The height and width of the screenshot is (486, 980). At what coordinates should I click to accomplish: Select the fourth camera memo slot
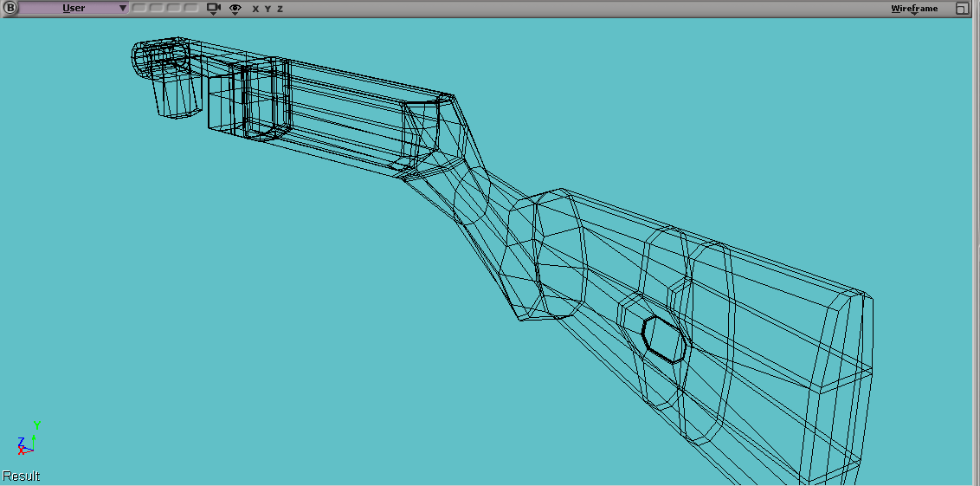pos(192,9)
